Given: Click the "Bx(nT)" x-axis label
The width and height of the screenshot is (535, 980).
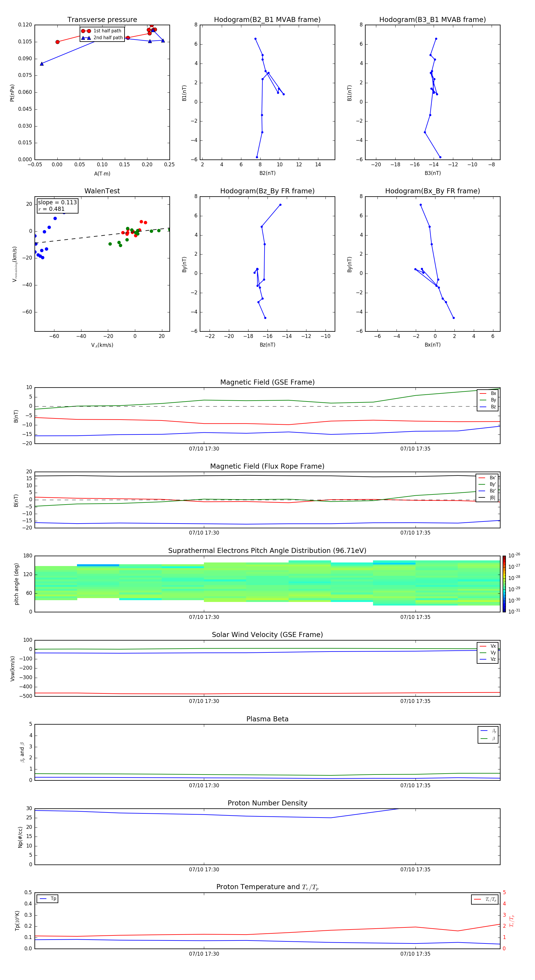Looking at the screenshot, I should click(x=432, y=345).
